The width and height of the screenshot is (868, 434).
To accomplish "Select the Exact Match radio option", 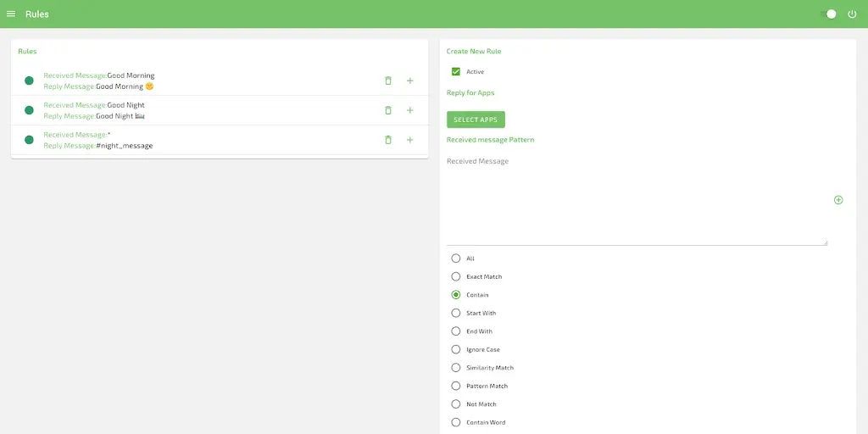I will tap(456, 276).
